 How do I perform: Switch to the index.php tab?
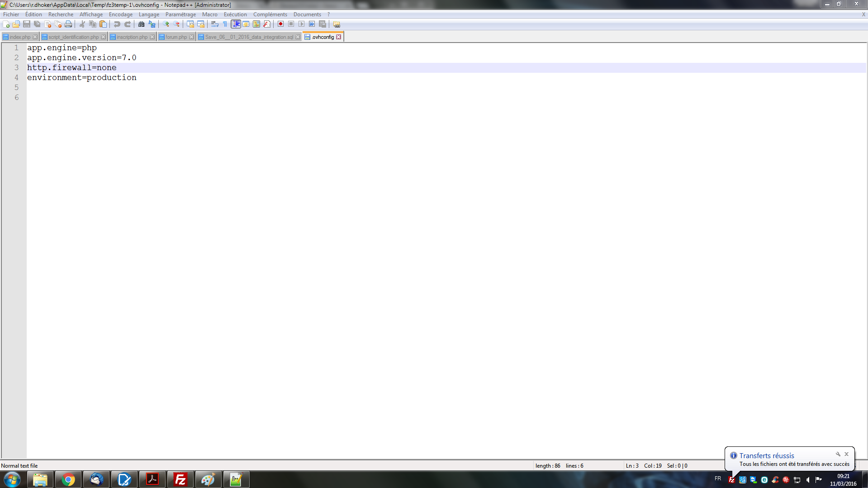click(x=19, y=37)
